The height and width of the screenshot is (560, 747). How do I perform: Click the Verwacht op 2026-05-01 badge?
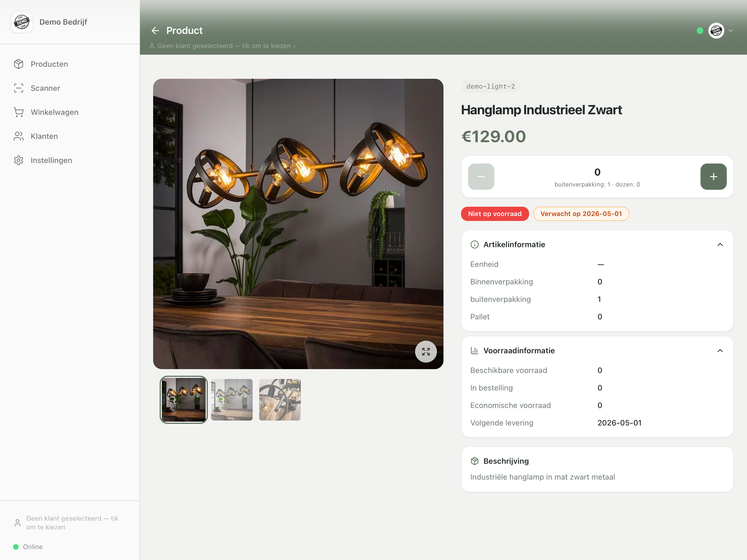pos(581,214)
